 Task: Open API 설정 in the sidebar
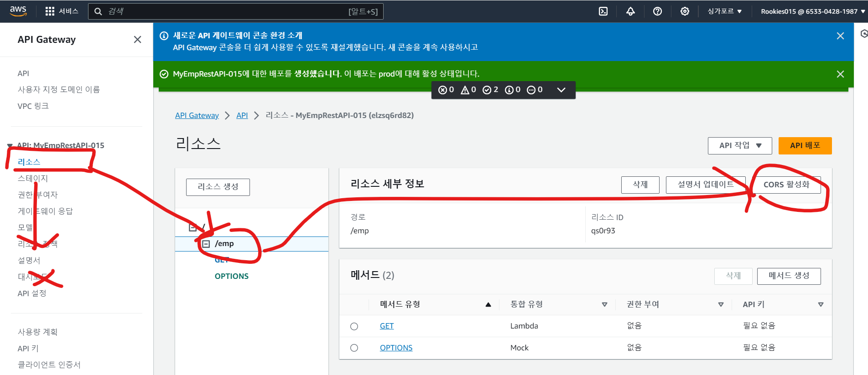[32, 293]
